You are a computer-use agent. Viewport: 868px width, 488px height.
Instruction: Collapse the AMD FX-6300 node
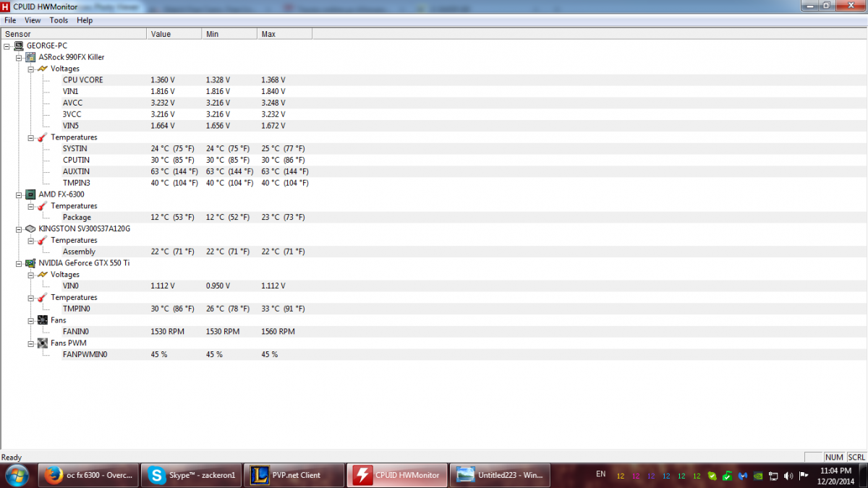pyautogui.click(x=19, y=194)
